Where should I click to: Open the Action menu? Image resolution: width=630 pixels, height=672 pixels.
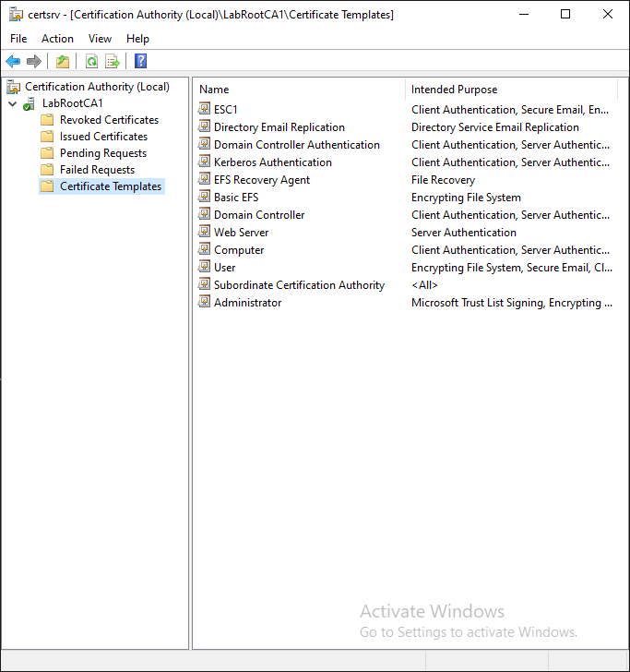point(57,39)
